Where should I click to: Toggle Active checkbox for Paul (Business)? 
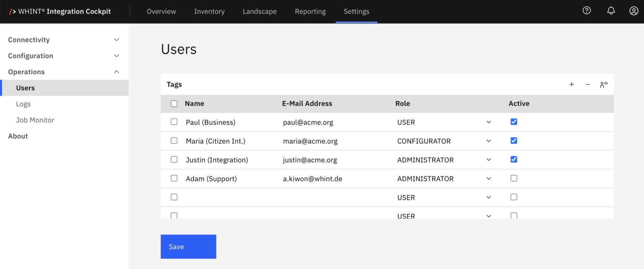[x=514, y=122]
